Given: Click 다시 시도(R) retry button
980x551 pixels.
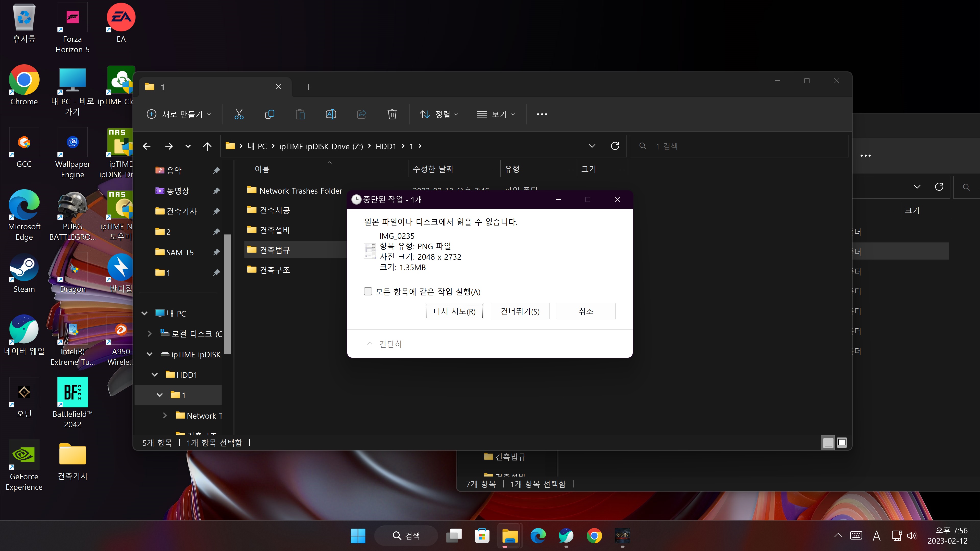Looking at the screenshot, I should tap(454, 311).
